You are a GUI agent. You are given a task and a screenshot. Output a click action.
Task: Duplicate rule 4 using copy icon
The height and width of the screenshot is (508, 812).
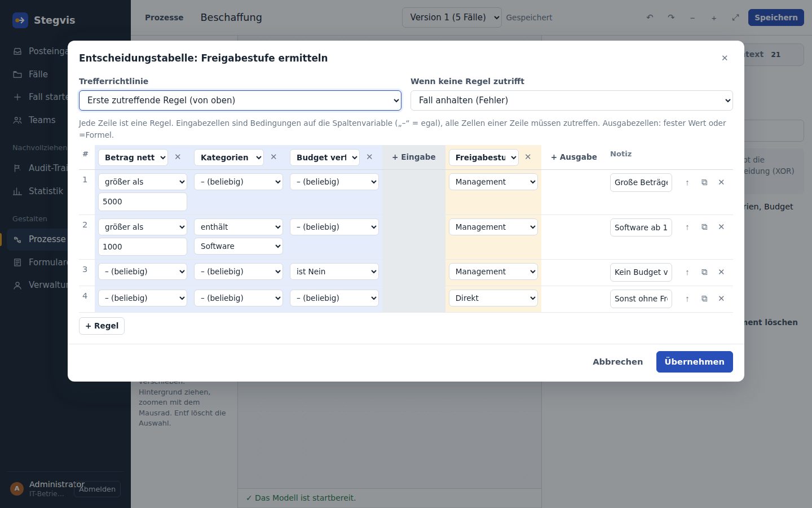coord(704,299)
